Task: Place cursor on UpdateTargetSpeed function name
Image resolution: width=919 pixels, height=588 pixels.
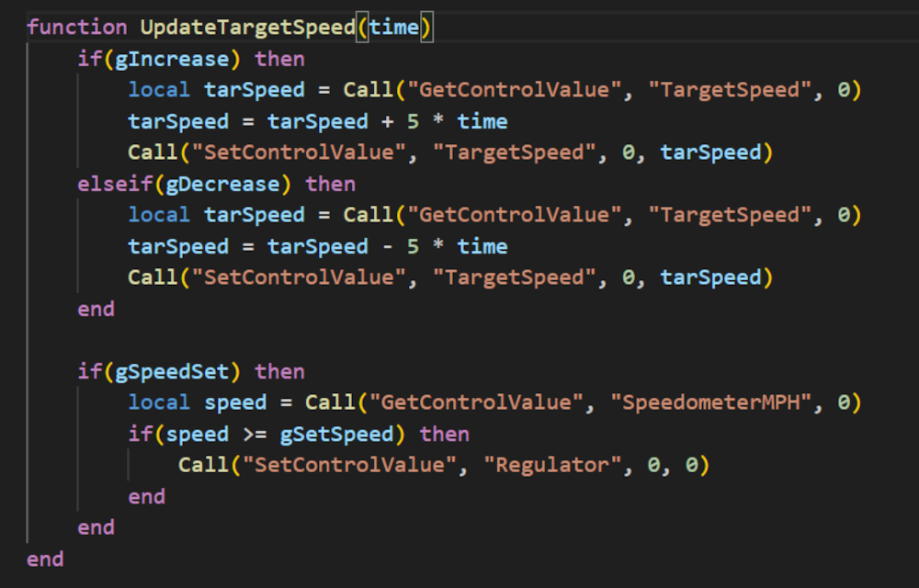Action: pyautogui.click(x=248, y=28)
